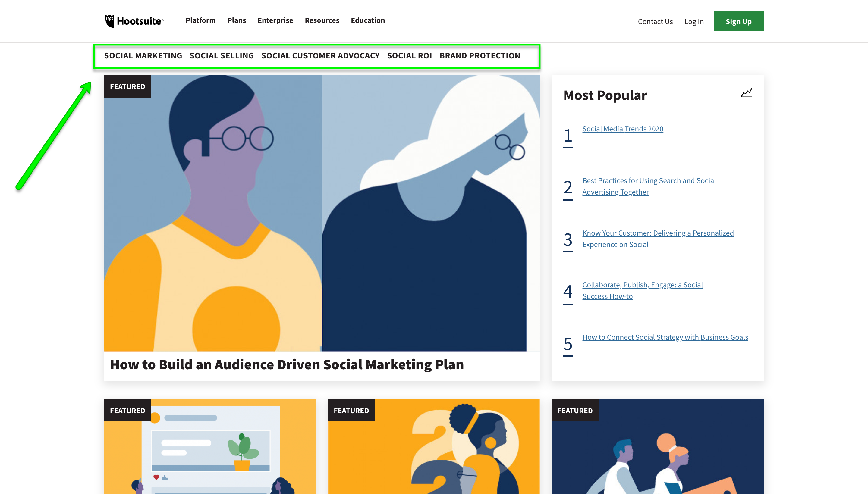The image size is (868, 494).
Task: Open the Resources menu
Action: [x=322, y=20]
